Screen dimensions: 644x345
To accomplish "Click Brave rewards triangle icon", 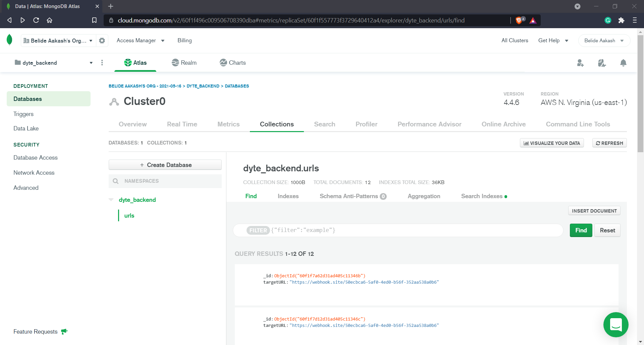I will (533, 20).
